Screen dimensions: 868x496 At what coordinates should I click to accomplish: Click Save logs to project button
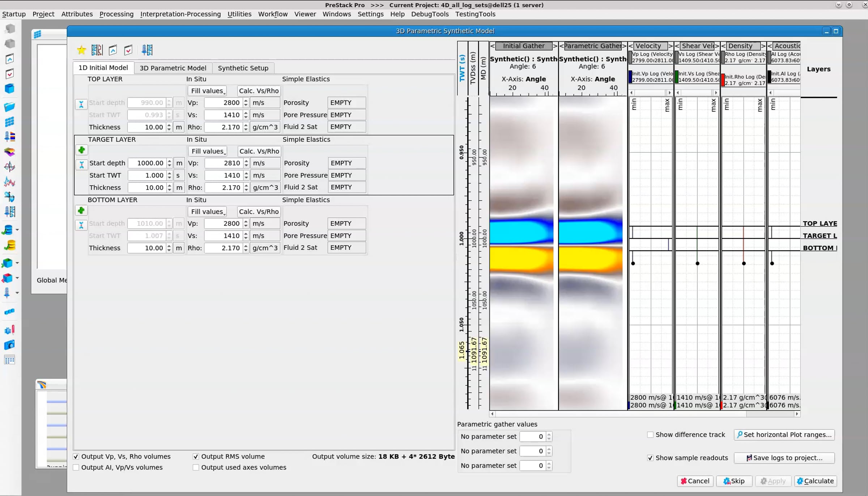click(x=784, y=458)
